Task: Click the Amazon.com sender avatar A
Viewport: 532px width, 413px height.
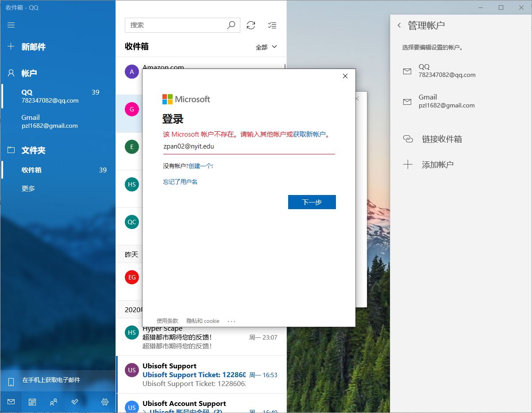Action: (132, 72)
